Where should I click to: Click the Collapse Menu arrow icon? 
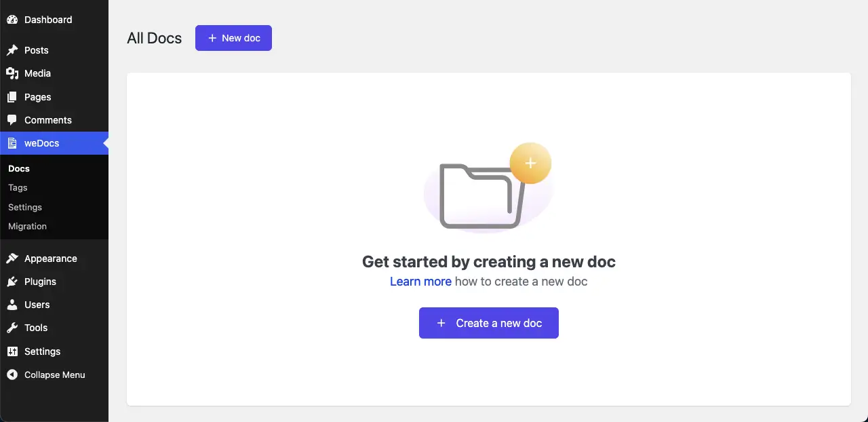tap(12, 375)
